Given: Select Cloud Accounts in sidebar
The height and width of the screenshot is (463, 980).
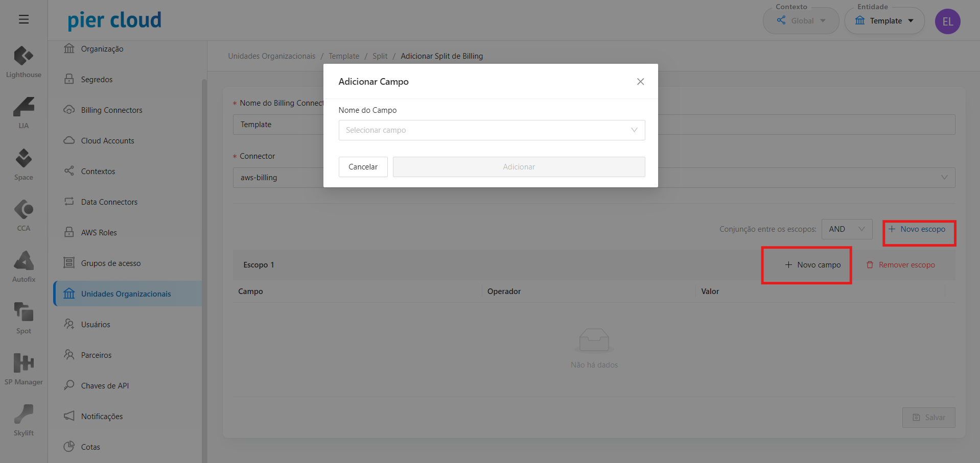Looking at the screenshot, I should 107,141.
